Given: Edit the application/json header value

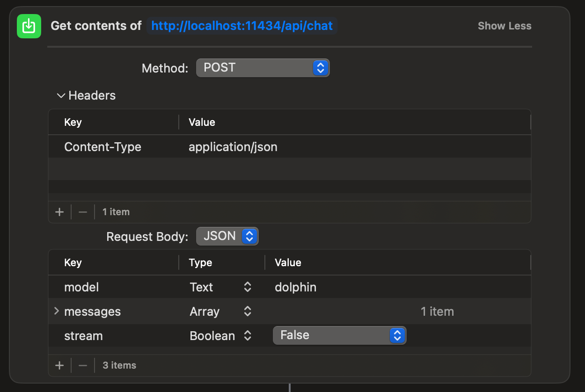Looking at the screenshot, I should pyautogui.click(x=233, y=147).
